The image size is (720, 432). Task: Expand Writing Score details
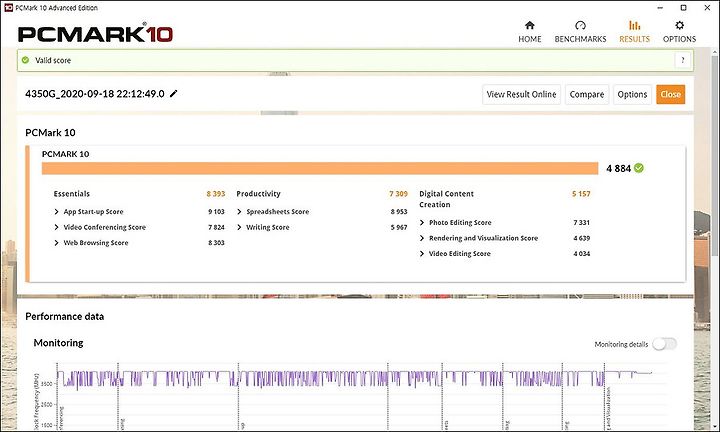pos(239,227)
